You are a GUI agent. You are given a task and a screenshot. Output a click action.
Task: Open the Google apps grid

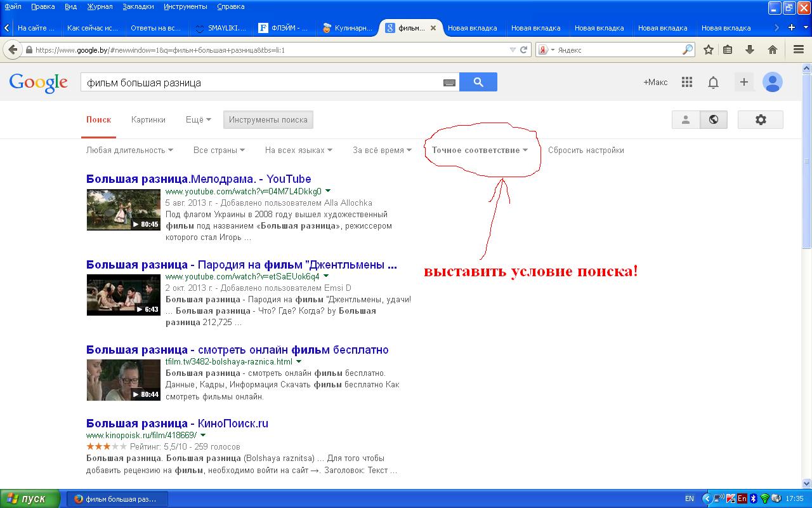686,82
